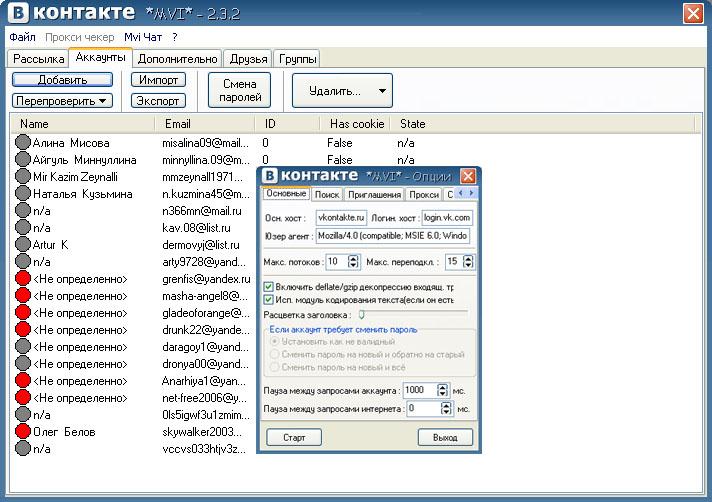Image resolution: width=712 pixels, height=502 pixels.
Task: Click the Добавить button
Action: coord(62,80)
